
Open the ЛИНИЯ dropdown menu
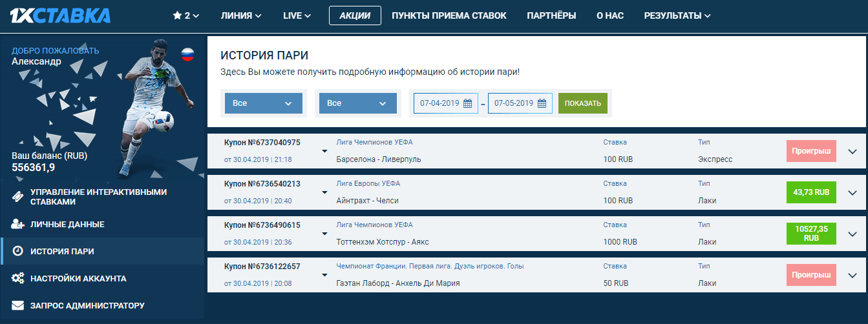point(241,15)
